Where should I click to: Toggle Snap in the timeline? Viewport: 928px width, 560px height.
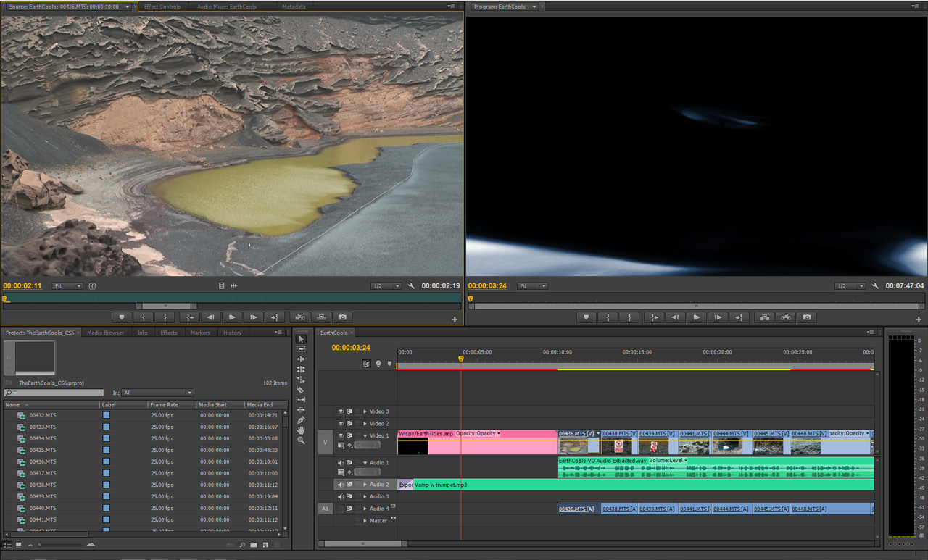pos(366,364)
